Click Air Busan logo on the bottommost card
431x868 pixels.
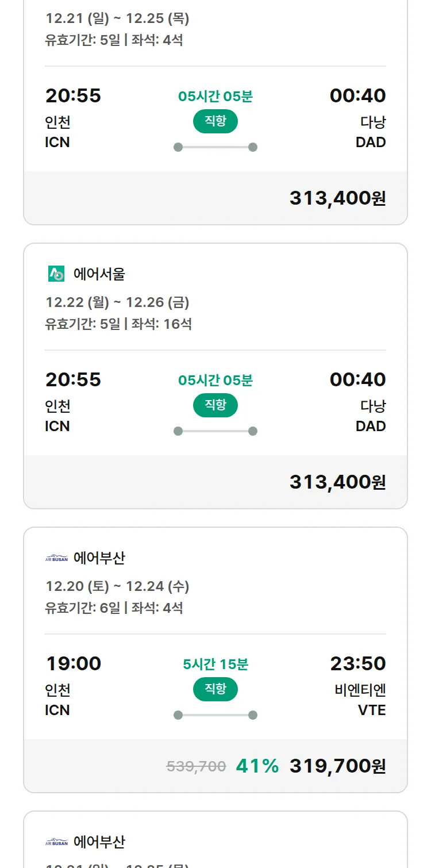56,842
